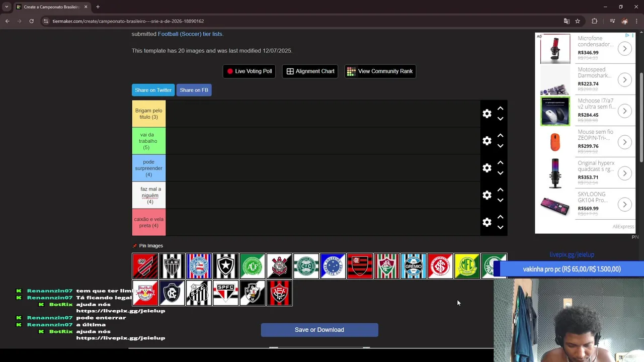This screenshot has height=362, width=644.
Task: Close the Campeonato Brasileiro tab
Action: [x=86, y=7]
